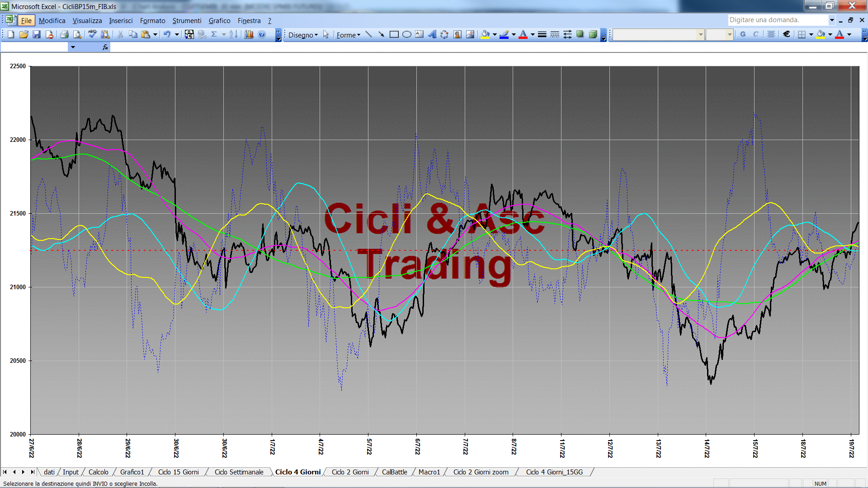Open the Grafico menu
The height and width of the screenshot is (488, 868).
219,21
